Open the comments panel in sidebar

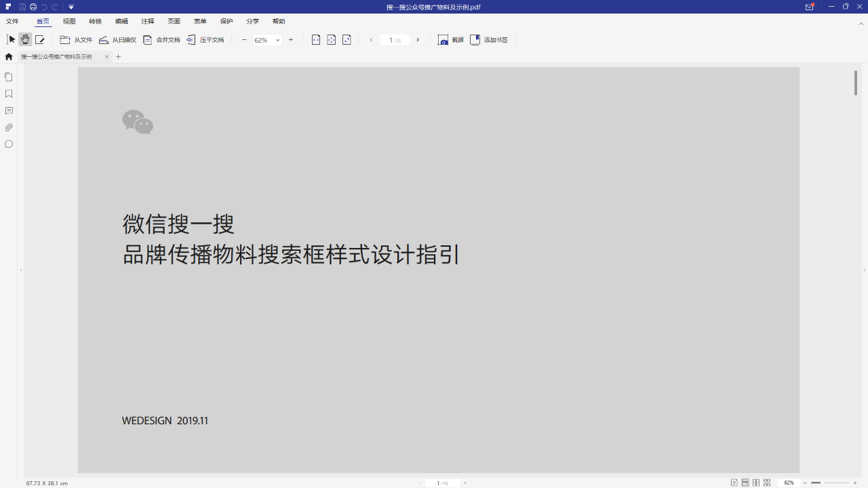(9, 110)
